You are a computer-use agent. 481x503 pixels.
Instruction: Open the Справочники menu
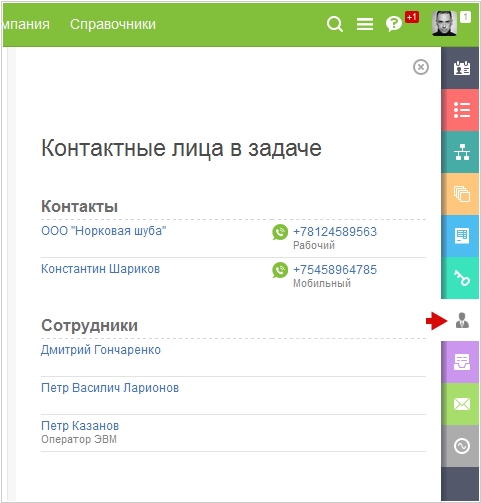tap(113, 24)
